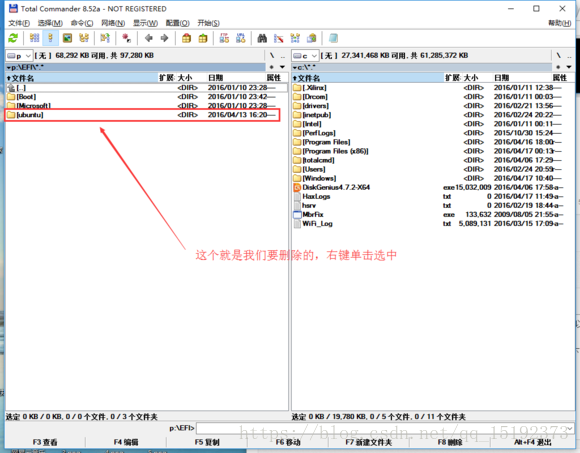Click the F3 查看 button
This screenshot has height=453, width=580.
point(45,442)
